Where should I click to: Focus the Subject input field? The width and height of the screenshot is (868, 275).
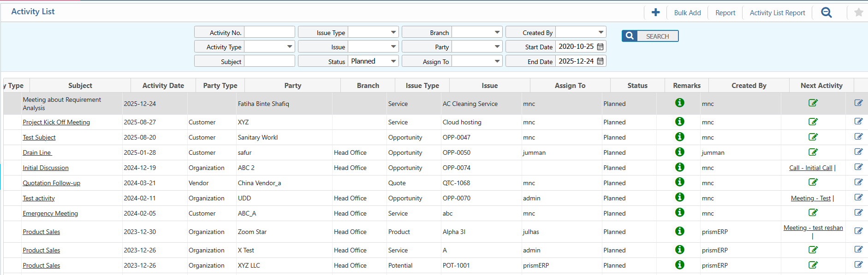point(269,61)
